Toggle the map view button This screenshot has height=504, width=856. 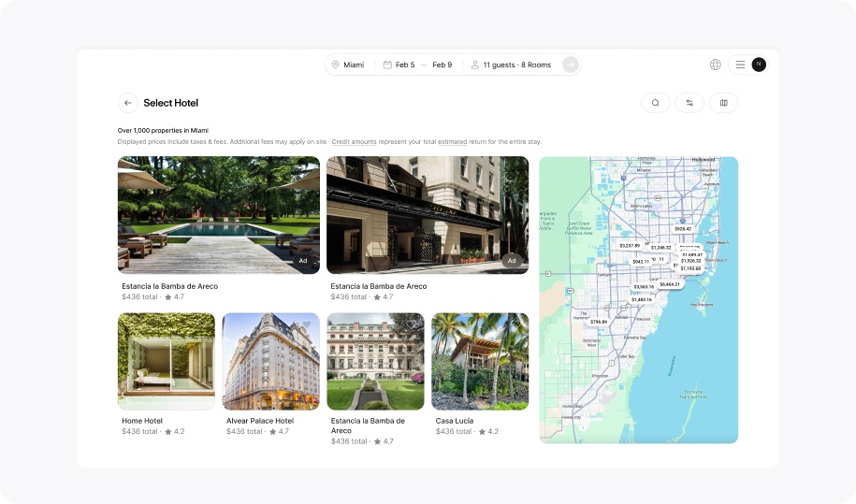(x=723, y=103)
